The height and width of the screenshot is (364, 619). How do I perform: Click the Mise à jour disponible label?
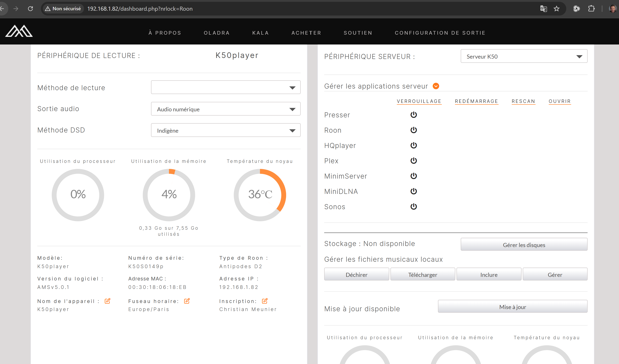pos(362,309)
